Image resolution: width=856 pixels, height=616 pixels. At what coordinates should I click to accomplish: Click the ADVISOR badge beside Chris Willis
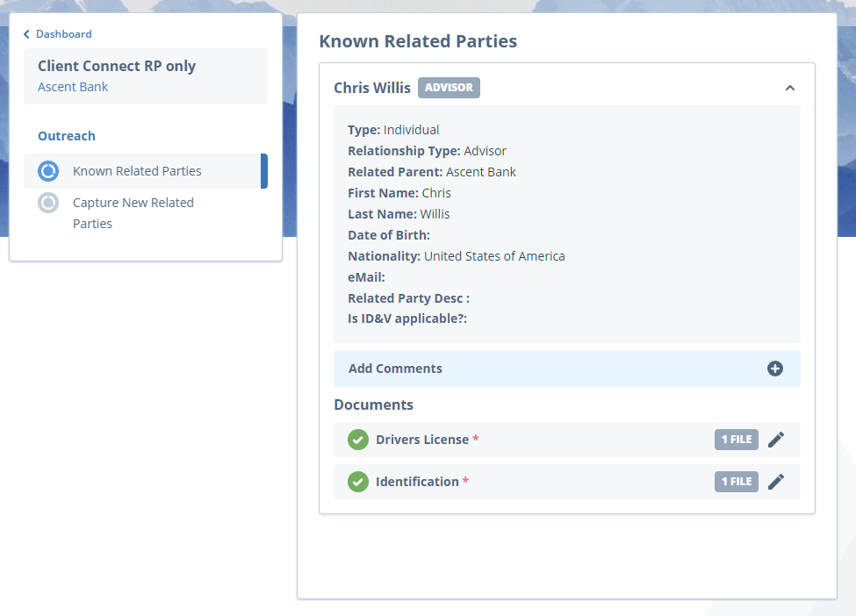point(449,87)
